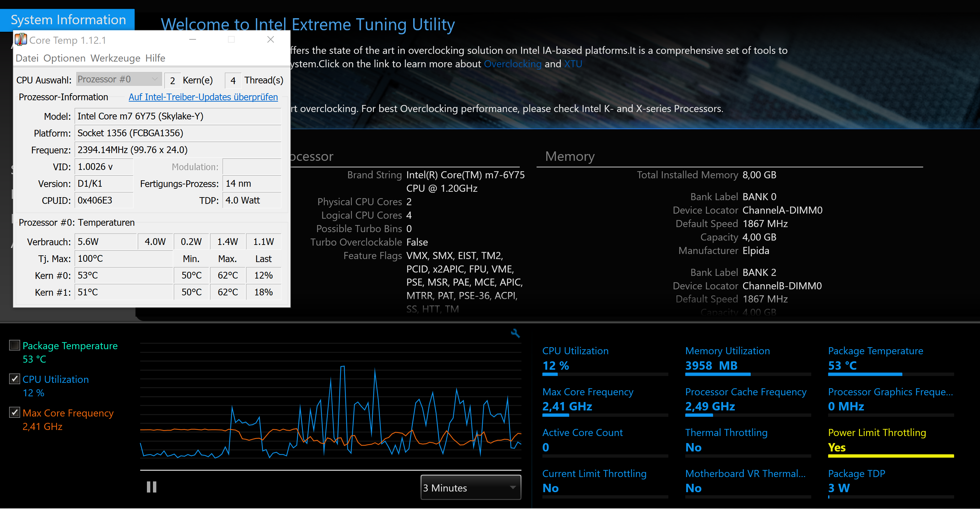Click the Tj. Max field showing 100°C

[x=124, y=258]
